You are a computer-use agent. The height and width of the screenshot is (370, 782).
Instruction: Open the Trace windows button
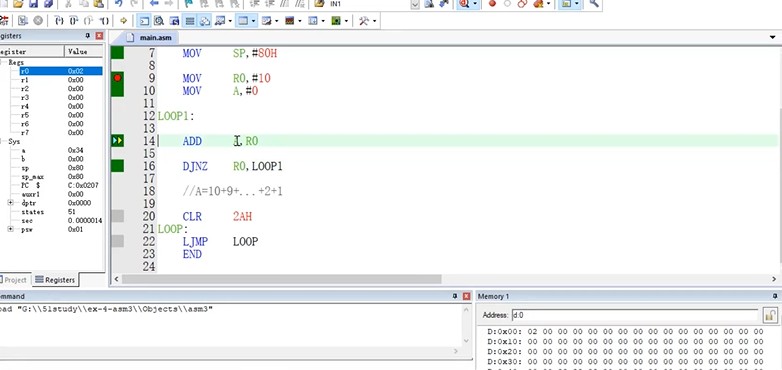(313, 20)
